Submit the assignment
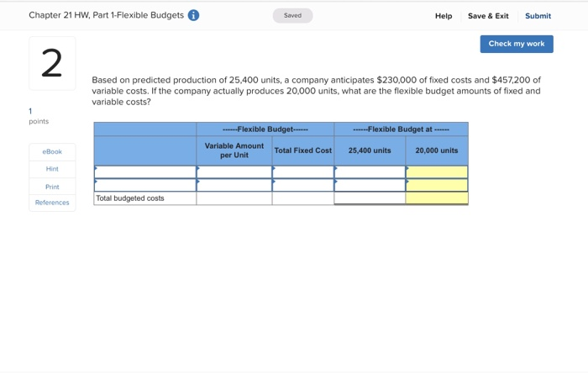Viewport: 588px width, 375px height. click(x=538, y=16)
